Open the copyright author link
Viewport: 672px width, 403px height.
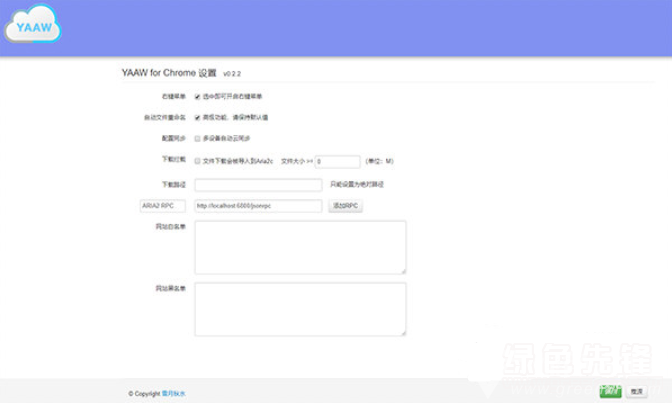click(x=174, y=394)
